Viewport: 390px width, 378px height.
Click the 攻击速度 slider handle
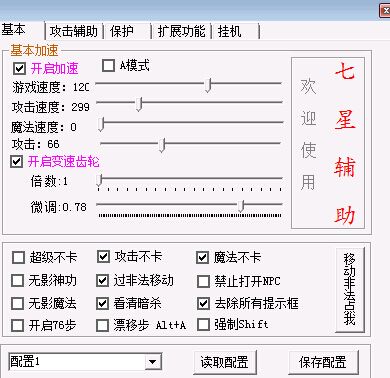coord(139,104)
